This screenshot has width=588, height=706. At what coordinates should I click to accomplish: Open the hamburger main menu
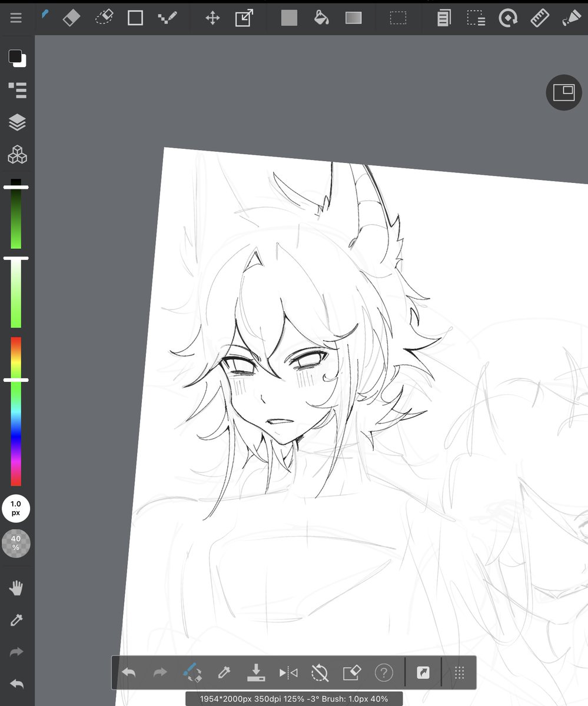point(16,18)
